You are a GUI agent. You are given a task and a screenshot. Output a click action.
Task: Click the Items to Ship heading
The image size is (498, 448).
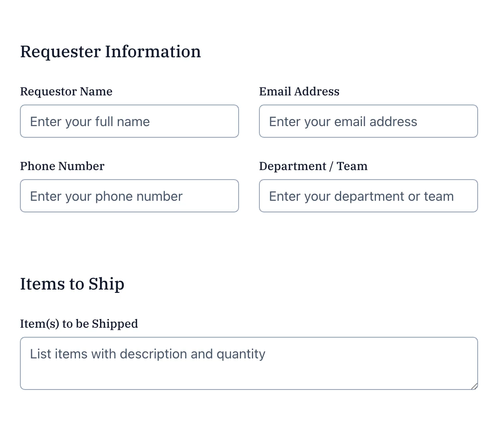[72, 284]
